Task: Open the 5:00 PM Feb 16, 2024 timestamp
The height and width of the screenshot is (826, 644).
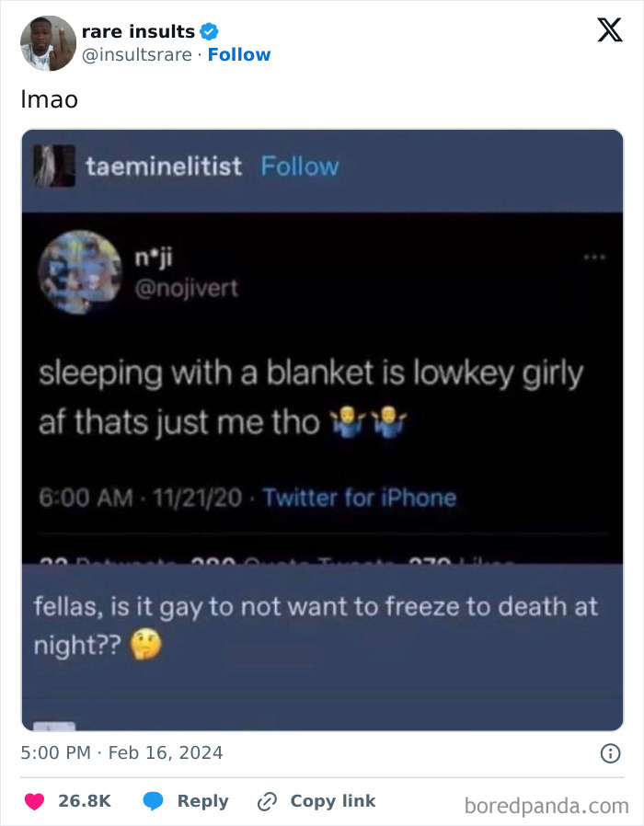Action: click(121, 752)
